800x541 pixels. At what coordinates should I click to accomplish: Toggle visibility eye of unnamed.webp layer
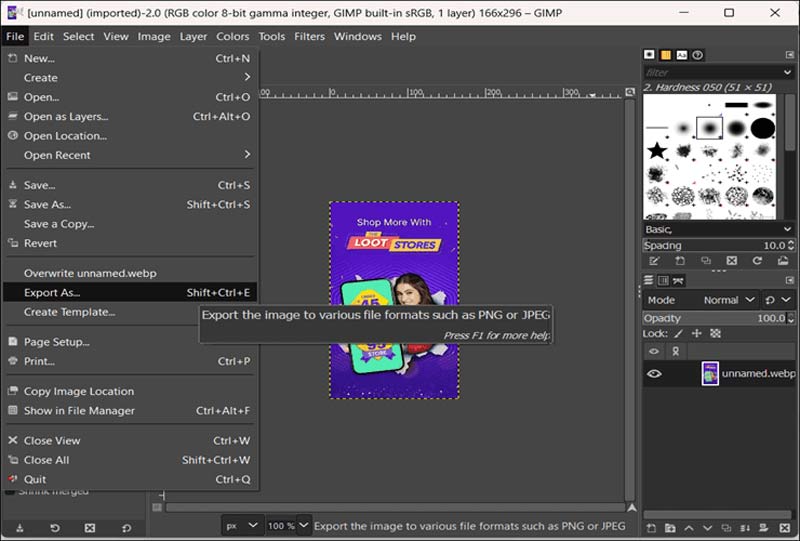tap(654, 374)
